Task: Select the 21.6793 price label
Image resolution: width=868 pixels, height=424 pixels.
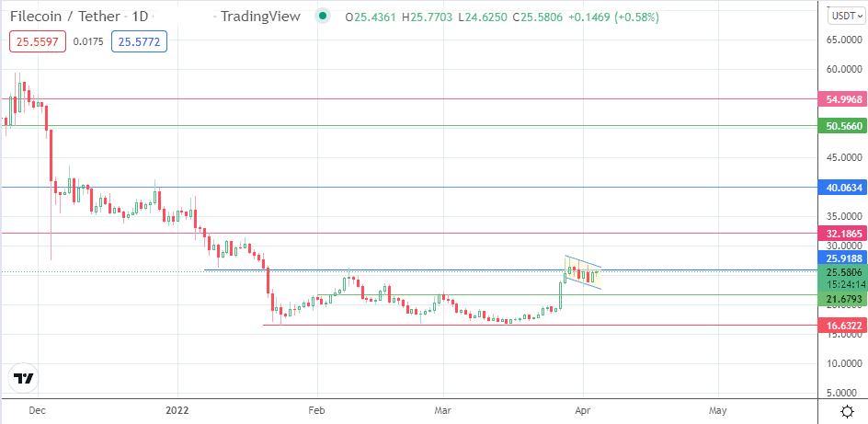Action: point(844,300)
